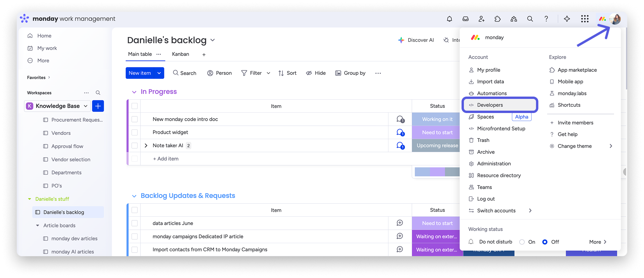Collapse the In Progress group
Image resolution: width=644 pixels, height=278 pixels.
pos(134,92)
